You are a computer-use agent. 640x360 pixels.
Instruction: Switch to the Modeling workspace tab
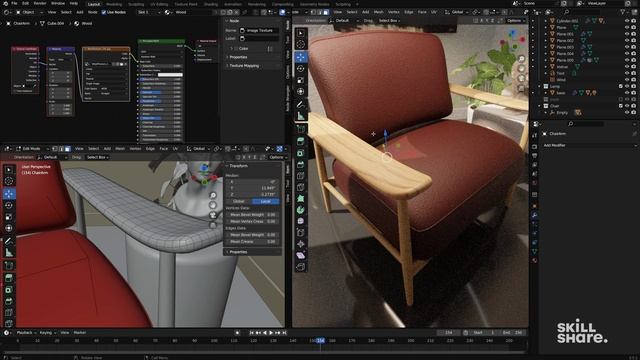[x=114, y=4]
